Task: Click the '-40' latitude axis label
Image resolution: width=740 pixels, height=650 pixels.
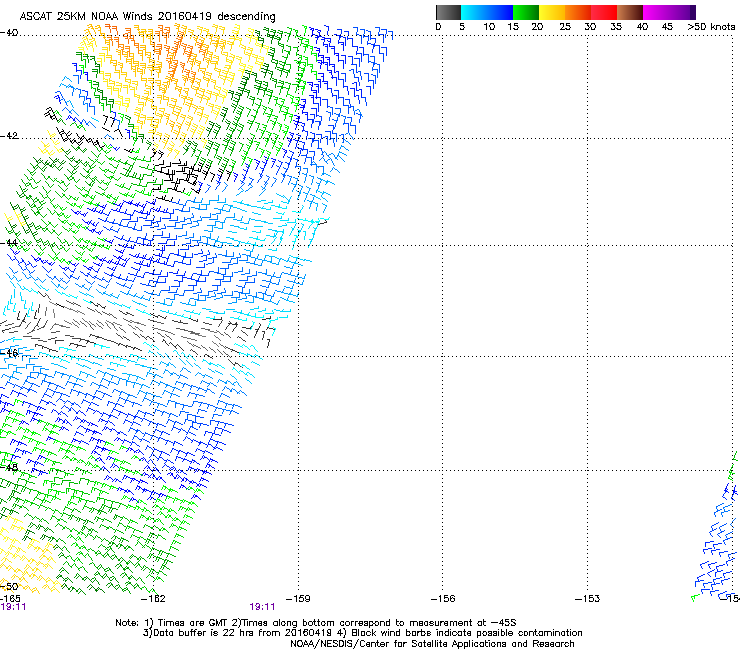Action: pyautogui.click(x=9, y=33)
